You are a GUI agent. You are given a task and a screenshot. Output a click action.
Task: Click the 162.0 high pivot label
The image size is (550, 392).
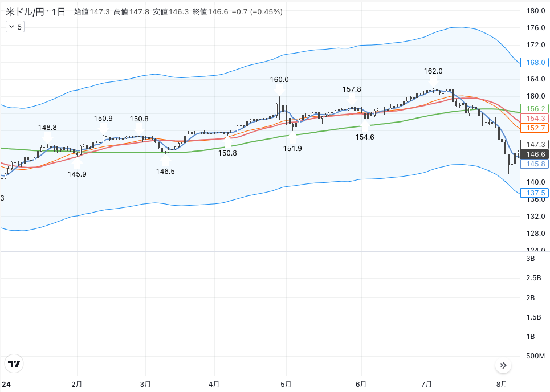click(433, 71)
